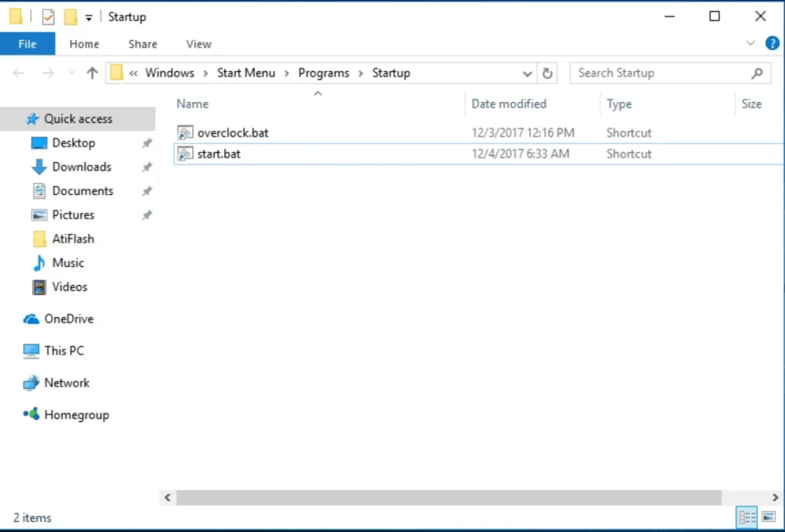Select the start.bat file name
Screen dimensions: 785x532
pyautogui.click(x=219, y=153)
